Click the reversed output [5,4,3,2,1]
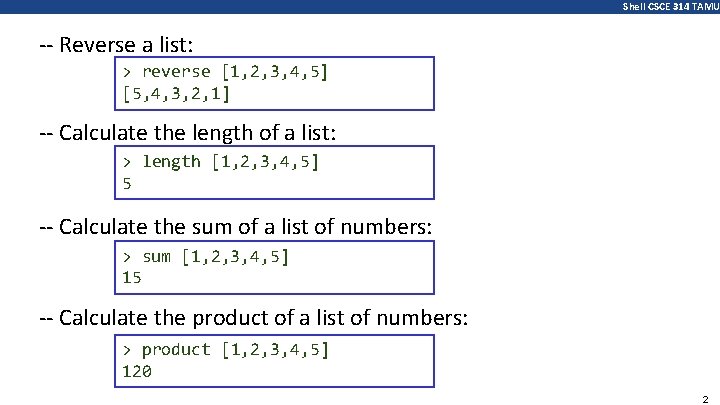 click(x=176, y=94)
